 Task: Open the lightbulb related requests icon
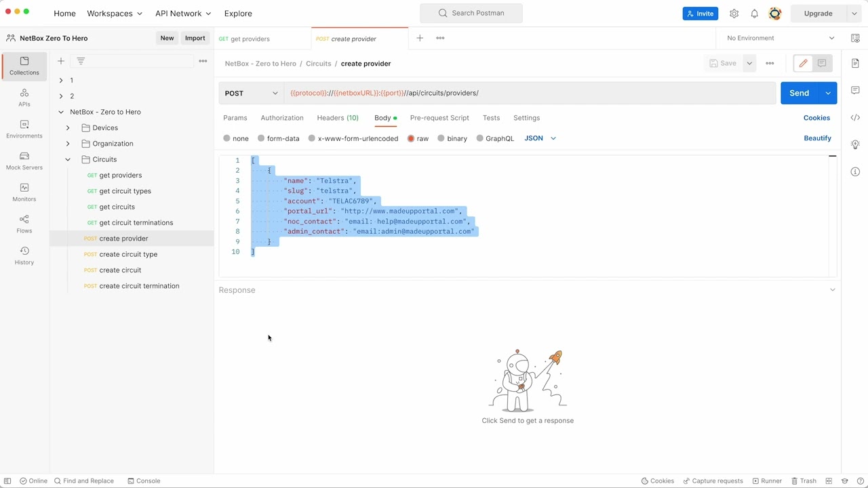coord(855,144)
